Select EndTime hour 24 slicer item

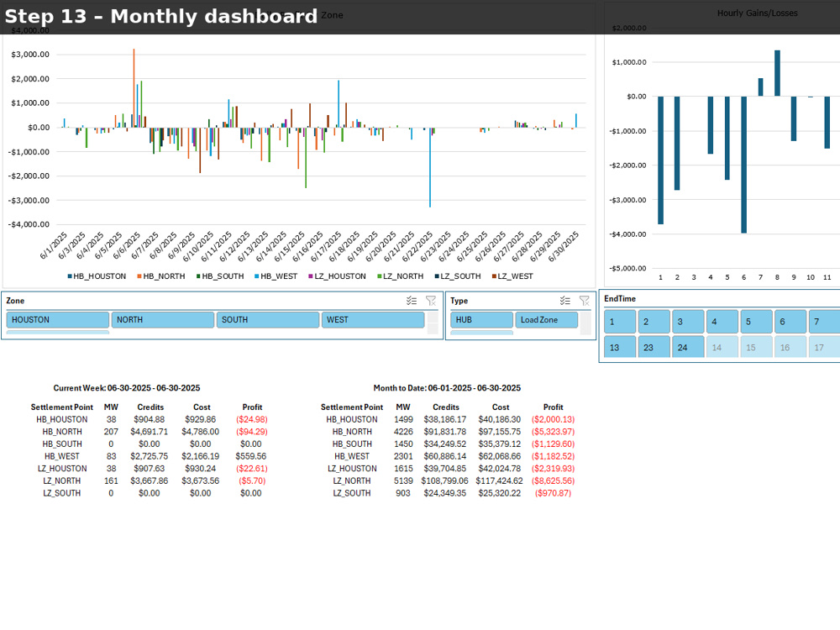click(689, 347)
